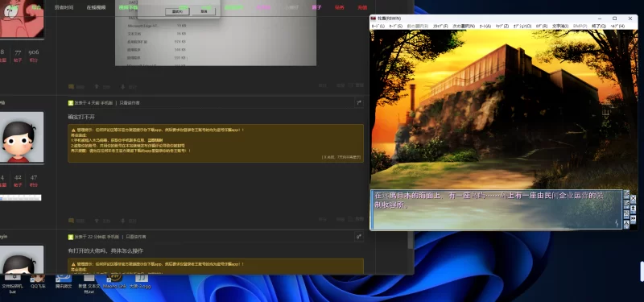644x302 pixels.
Task: Click the third icon in dialogue box's left icon column
Action: [626, 214]
